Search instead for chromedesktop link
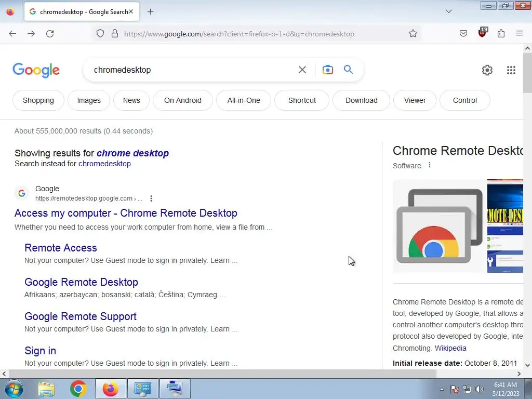The image size is (532, 399). click(x=104, y=164)
